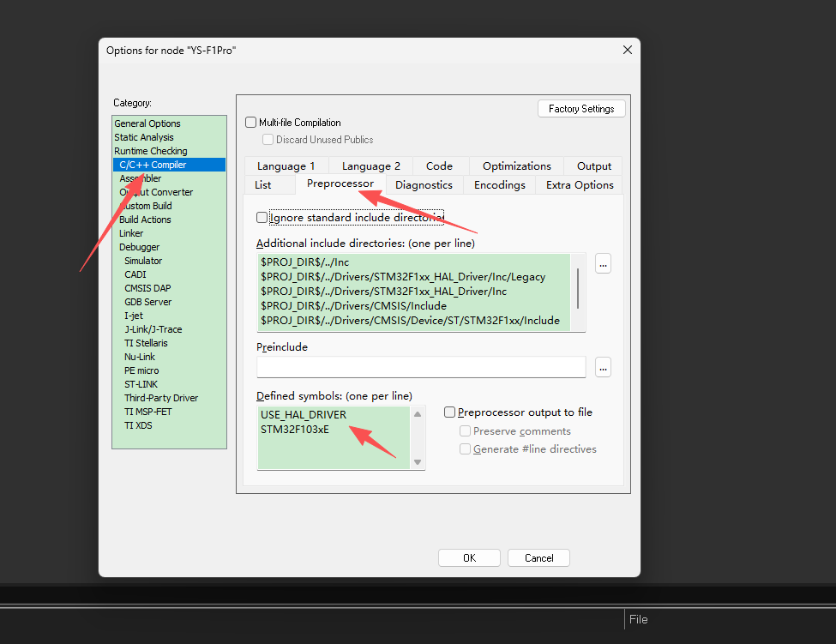Toggle Discard Unused Publics checkbox
836x644 pixels.
click(x=268, y=140)
